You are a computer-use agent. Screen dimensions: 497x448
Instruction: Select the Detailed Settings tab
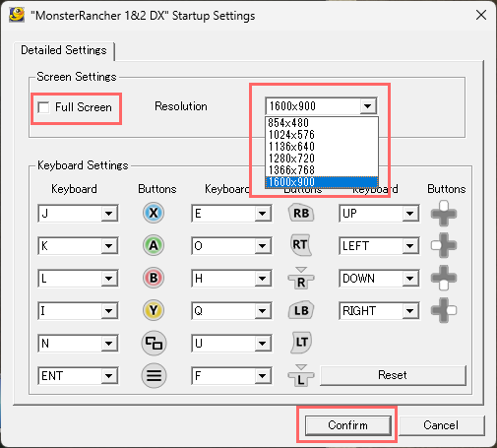64,50
